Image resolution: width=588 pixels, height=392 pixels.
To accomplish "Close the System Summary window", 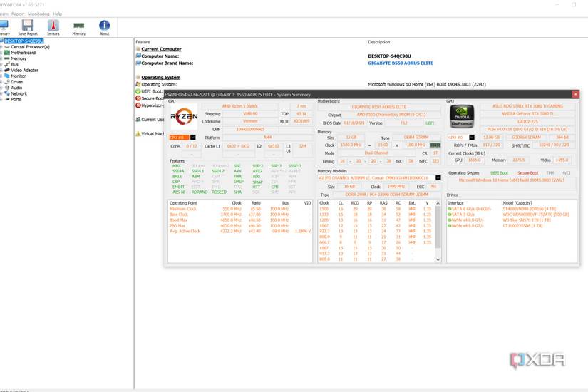I will pyautogui.click(x=576, y=94).
